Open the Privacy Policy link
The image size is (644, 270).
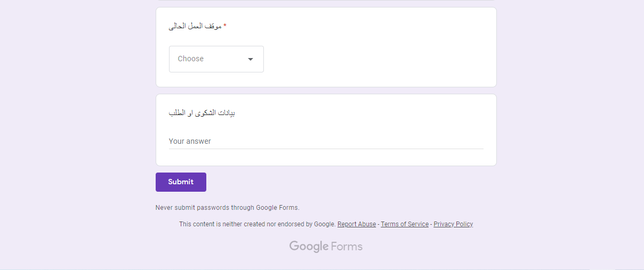pyautogui.click(x=453, y=224)
